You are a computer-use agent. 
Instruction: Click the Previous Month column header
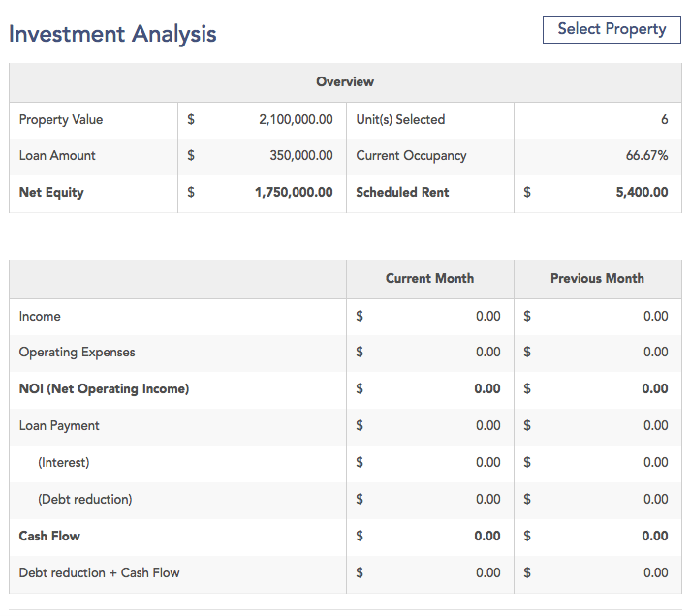pyautogui.click(x=597, y=279)
